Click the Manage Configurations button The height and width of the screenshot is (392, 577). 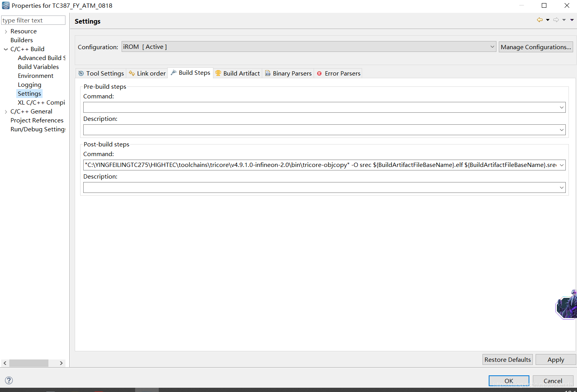pyautogui.click(x=536, y=47)
